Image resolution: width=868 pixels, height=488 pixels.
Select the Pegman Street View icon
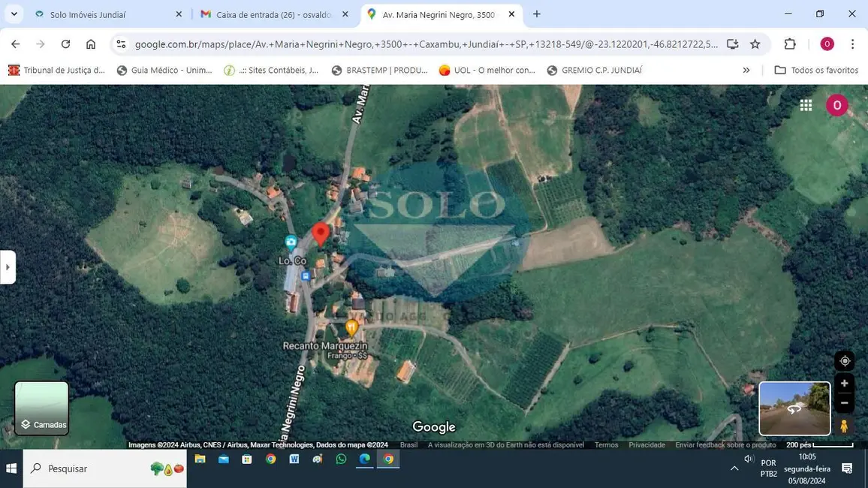[x=843, y=426]
